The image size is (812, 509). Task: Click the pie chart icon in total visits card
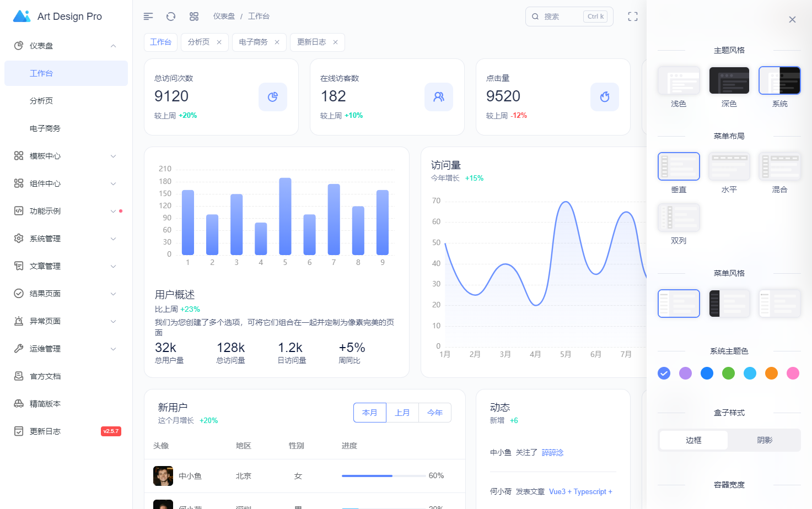(273, 97)
